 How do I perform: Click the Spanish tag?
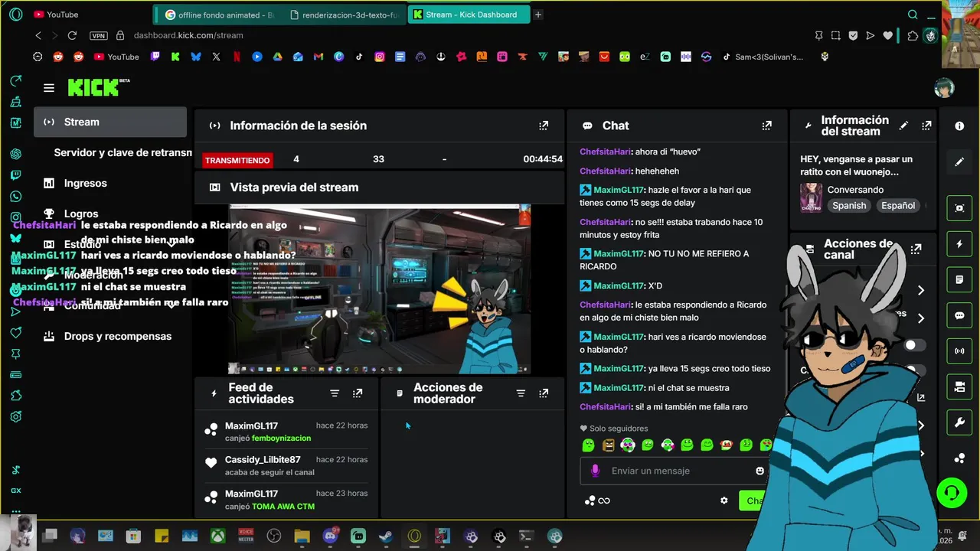click(x=849, y=205)
